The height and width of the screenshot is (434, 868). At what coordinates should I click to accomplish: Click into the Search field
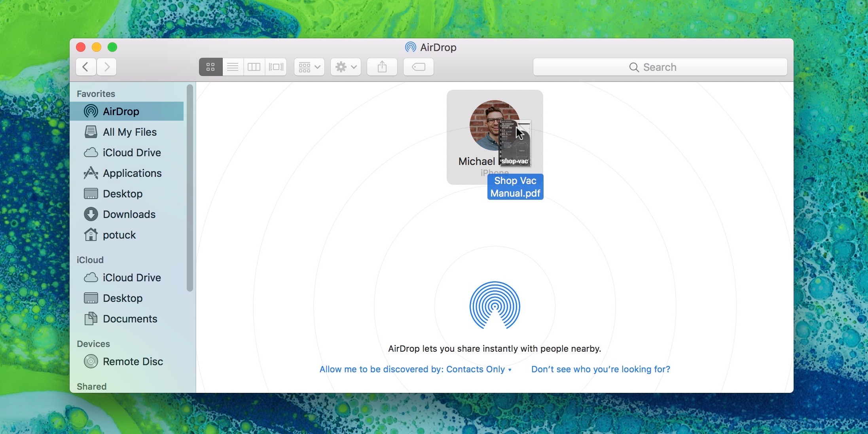660,67
